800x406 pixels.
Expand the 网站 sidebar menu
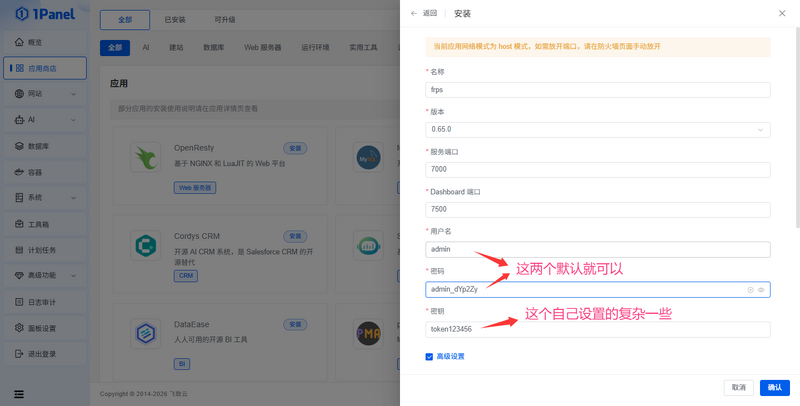43,94
